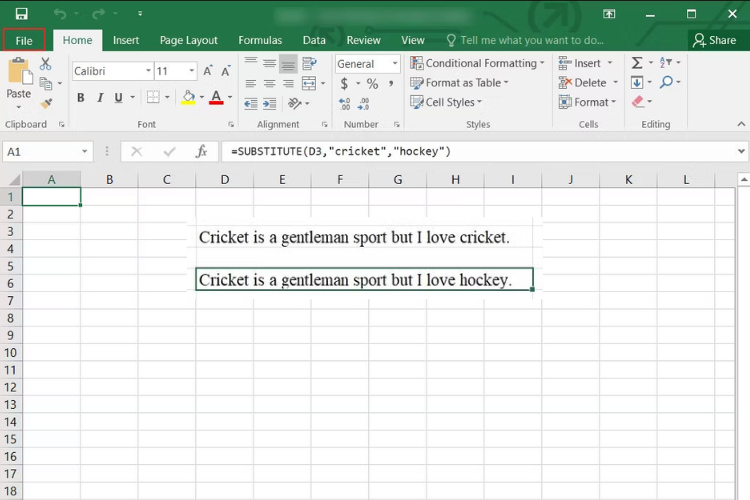Open Find & Select magnifier

click(x=666, y=82)
